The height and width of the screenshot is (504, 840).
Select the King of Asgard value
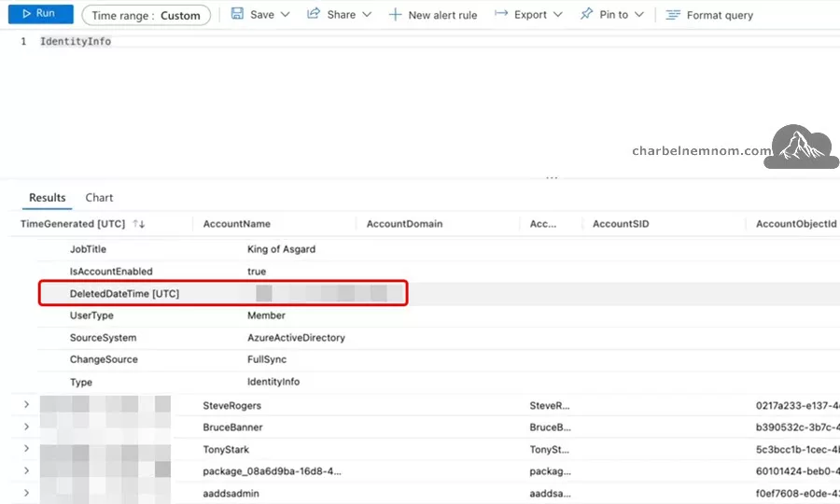(x=281, y=249)
